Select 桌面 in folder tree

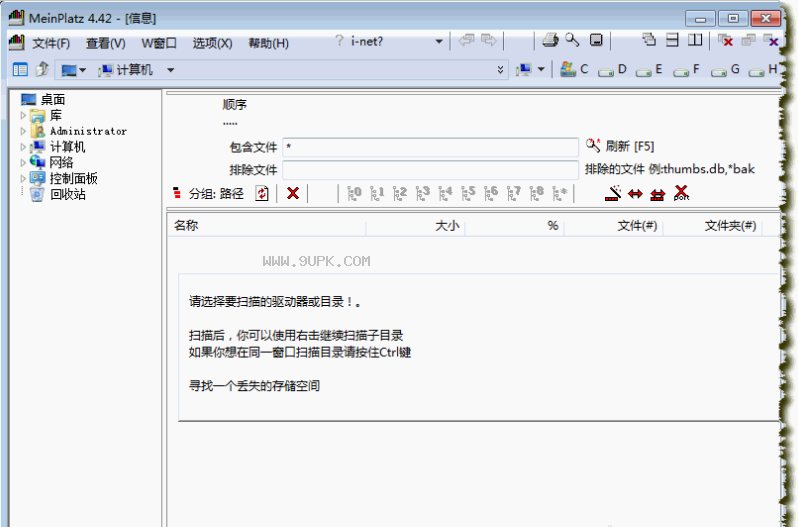point(44,99)
